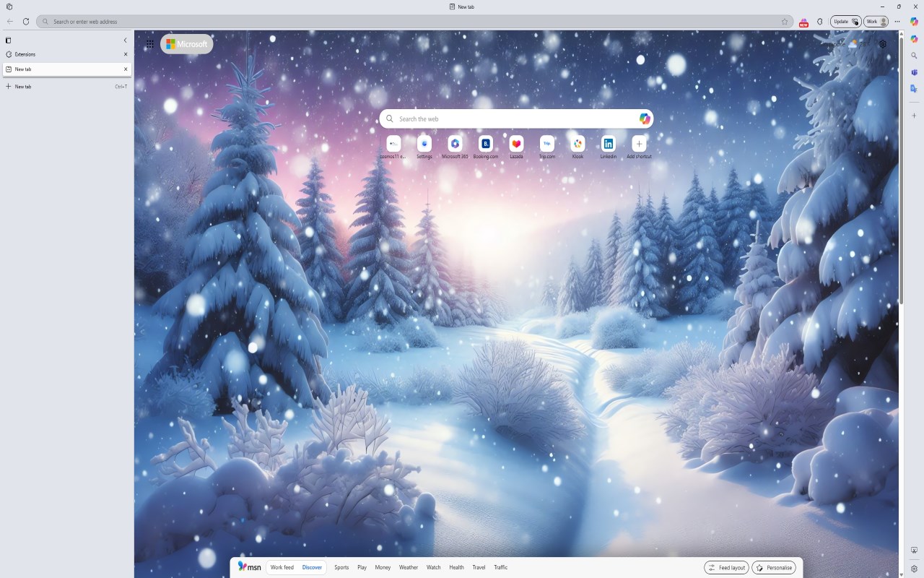Open the Booking.com shortcut
The height and width of the screenshot is (578, 924).
click(x=486, y=147)
